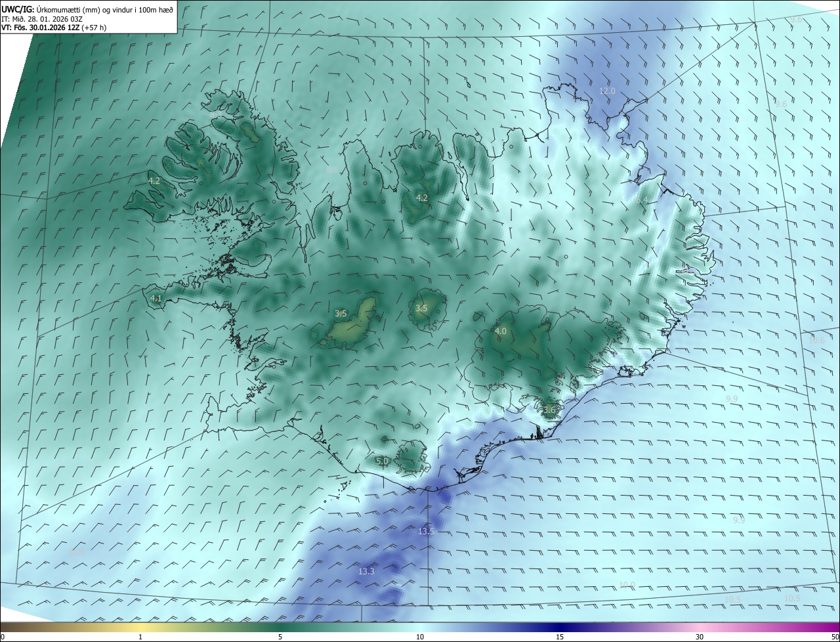Click the 4.2 value in north Iceland
Viewport: 840px width, 642px height.
coord(422,198)
